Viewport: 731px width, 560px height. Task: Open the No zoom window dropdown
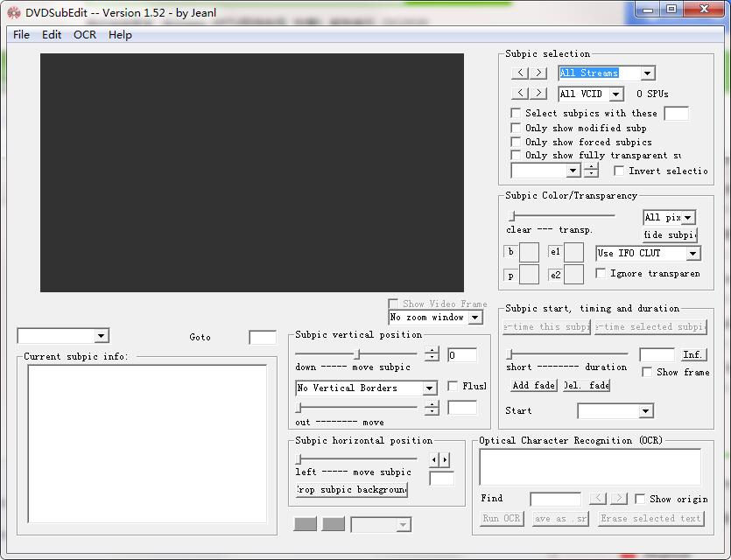pyautogui.click(x=474, y=318)
